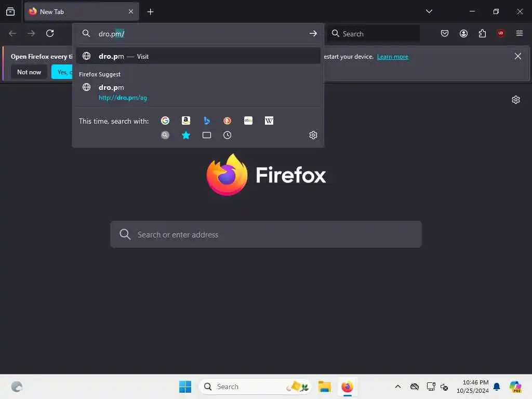Open File Explorer from taskbar
The width and height of the screenshot is (532, 399).
324,387
